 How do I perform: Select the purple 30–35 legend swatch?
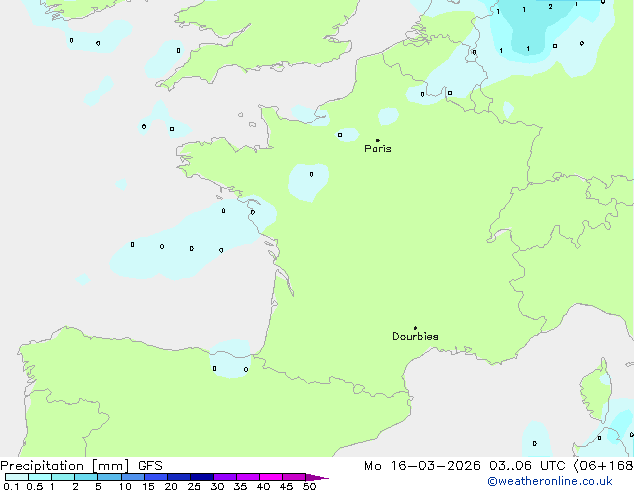point(225,477)
